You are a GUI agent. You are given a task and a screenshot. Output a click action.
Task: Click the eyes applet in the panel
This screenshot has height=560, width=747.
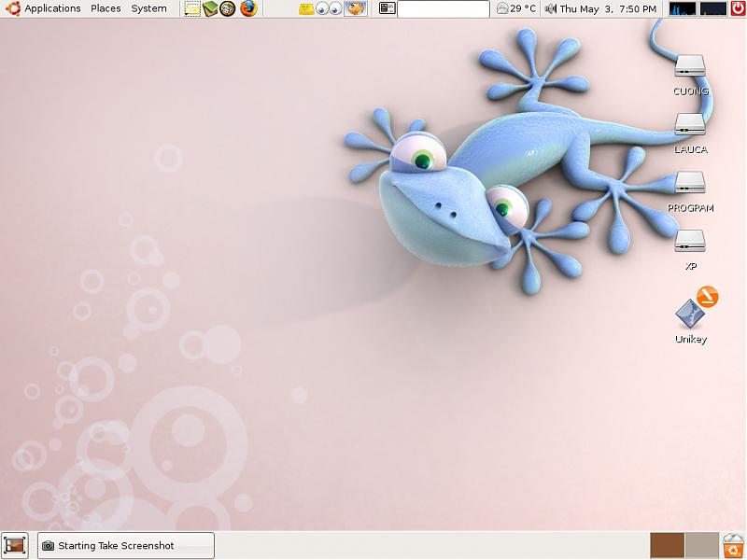coord(328,9)
